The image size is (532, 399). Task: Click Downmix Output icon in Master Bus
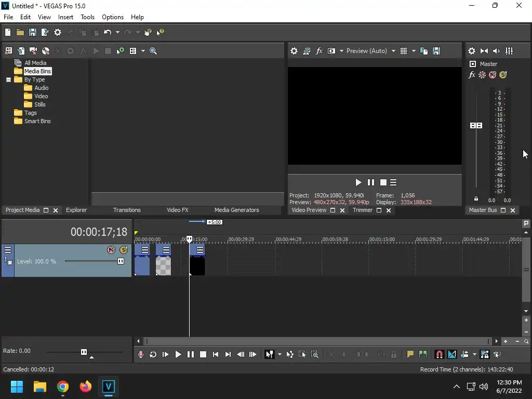(484, 51)
